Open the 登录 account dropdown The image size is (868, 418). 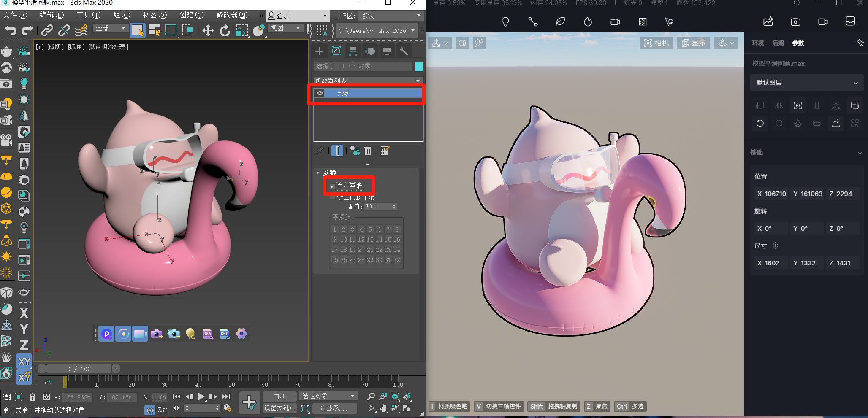tap(298, 16)
